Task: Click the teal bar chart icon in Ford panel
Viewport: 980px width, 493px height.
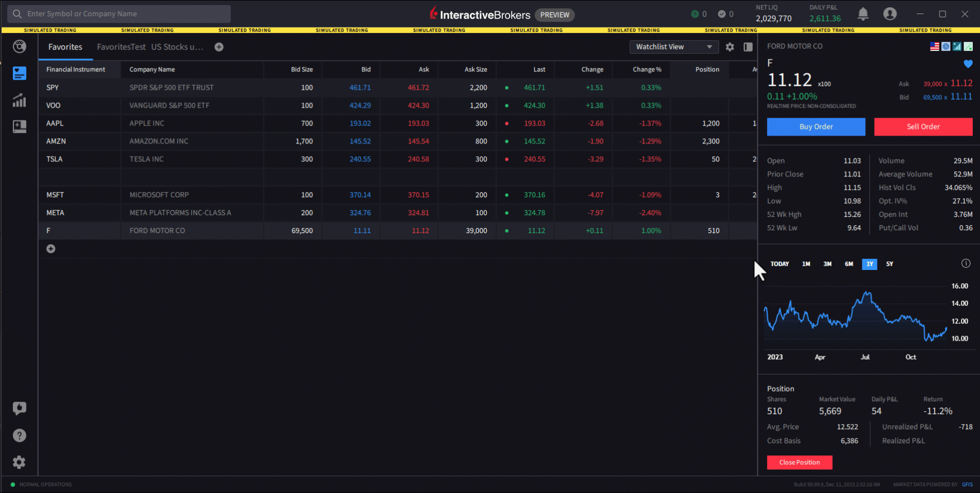Action: 957,46
